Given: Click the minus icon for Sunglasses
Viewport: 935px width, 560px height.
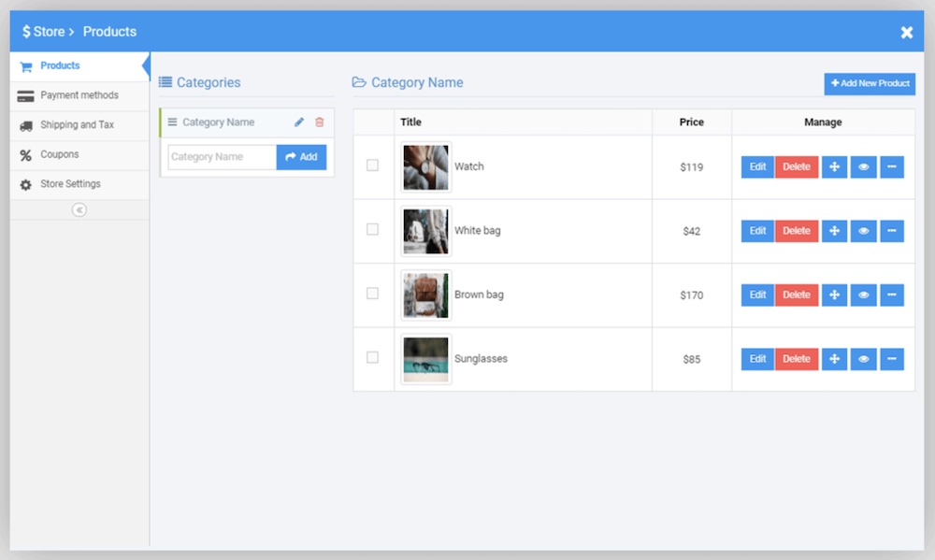Looking at the screenshot, I should (892, 359).
